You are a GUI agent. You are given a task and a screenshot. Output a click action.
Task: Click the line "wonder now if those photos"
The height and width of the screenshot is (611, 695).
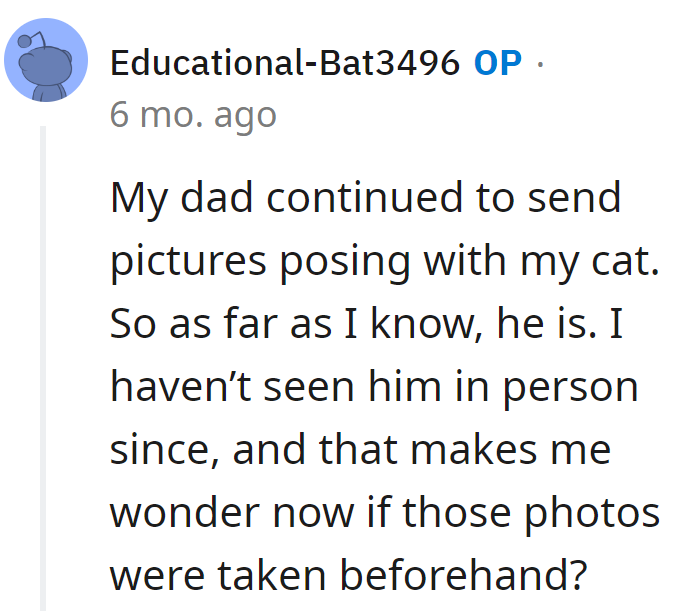[385, 513]
